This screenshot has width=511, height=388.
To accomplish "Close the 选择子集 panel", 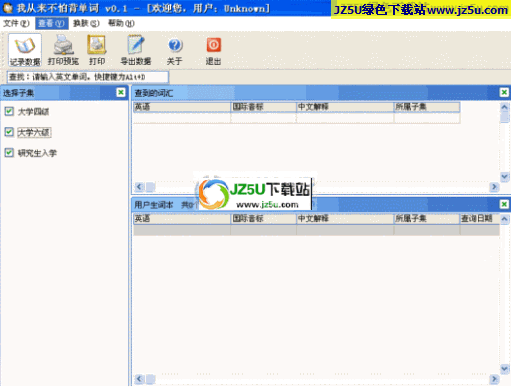I will pos(121,92).
